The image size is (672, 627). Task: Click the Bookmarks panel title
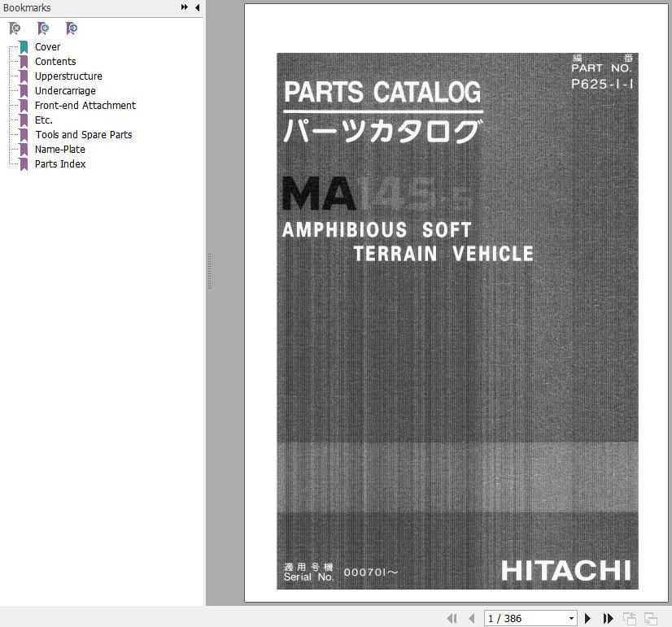pos(27,7)
